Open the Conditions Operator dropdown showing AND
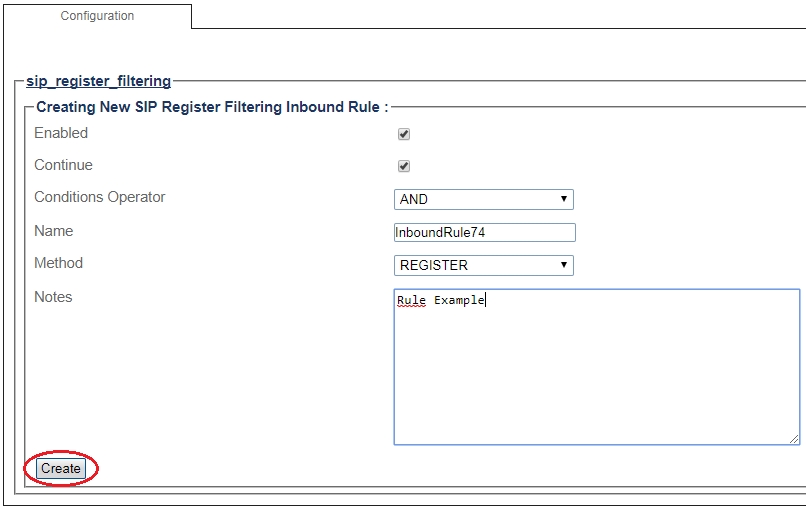 pyautogui.click(x=483, y=199)
